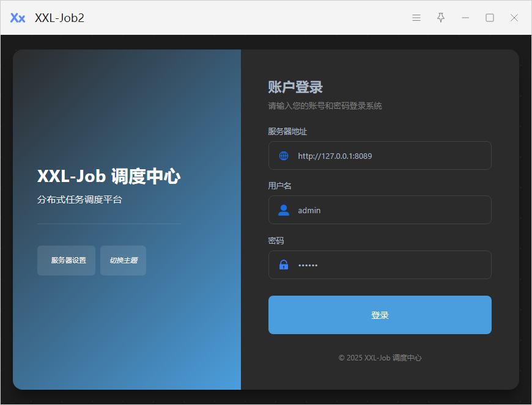Click the XXL-Job2 window title text
Screen dimensions: 532x405
(59, 18)
